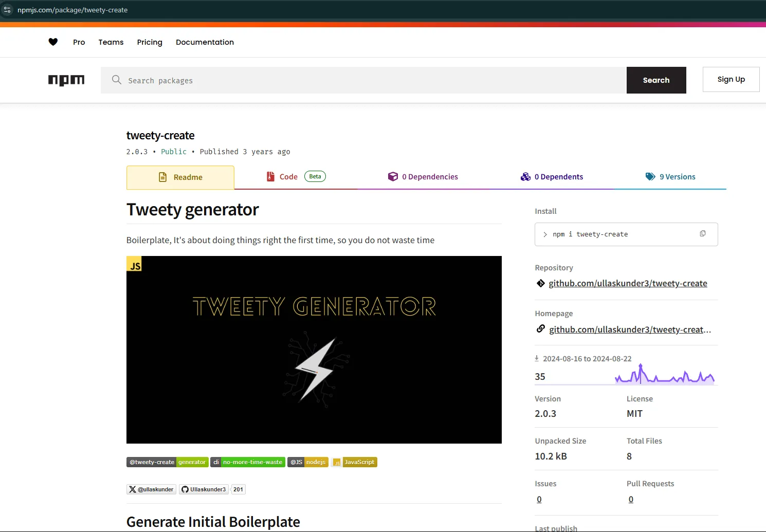Click the git repository diamond icon
This screenshot has width=766, height=532.
(540, 283)
